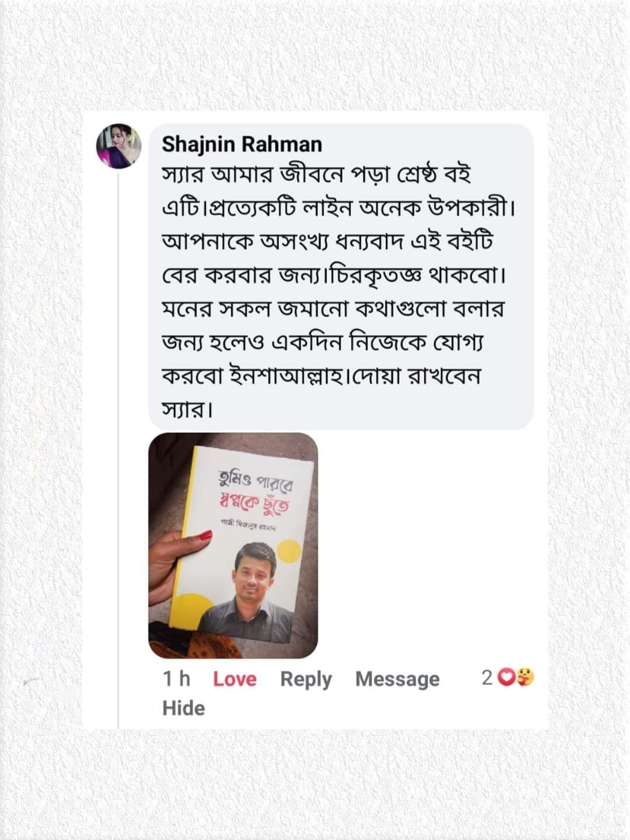Click the care emoji reaction icon
630x840 pixels.
coord(526,678)
